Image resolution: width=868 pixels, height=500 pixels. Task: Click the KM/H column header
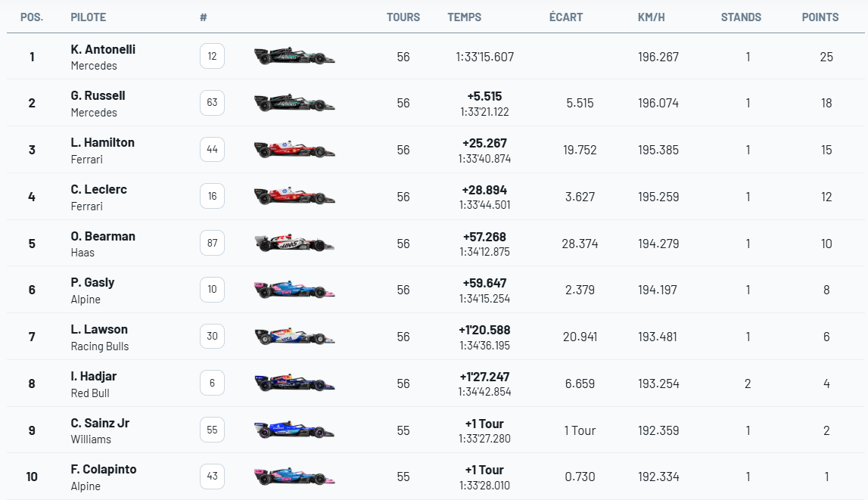[x=651, y=17]
